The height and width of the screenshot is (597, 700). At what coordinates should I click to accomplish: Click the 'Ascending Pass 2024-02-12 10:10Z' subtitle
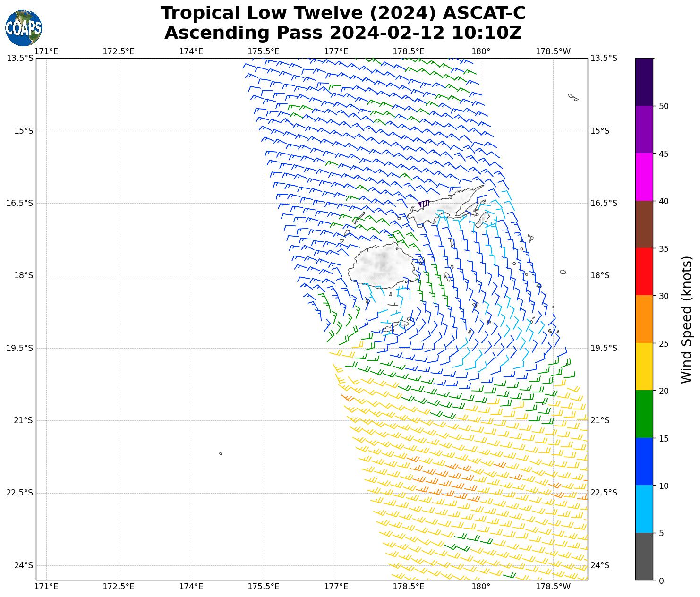343,33
